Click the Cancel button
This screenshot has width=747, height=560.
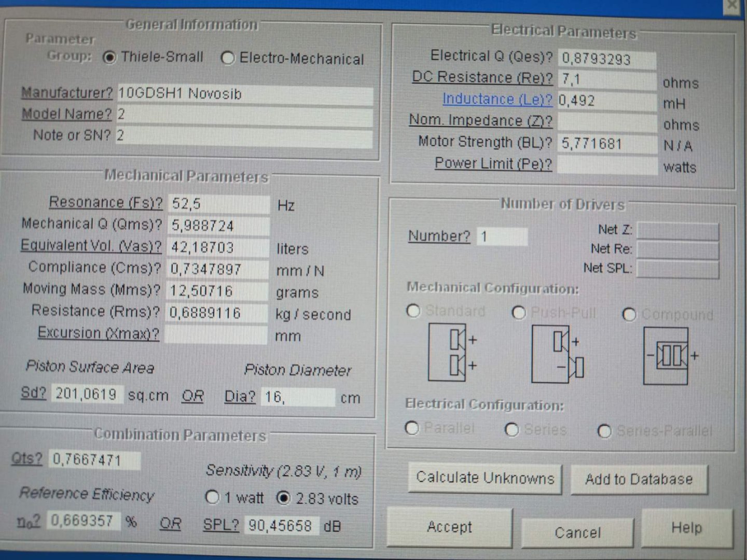(577, 533)
